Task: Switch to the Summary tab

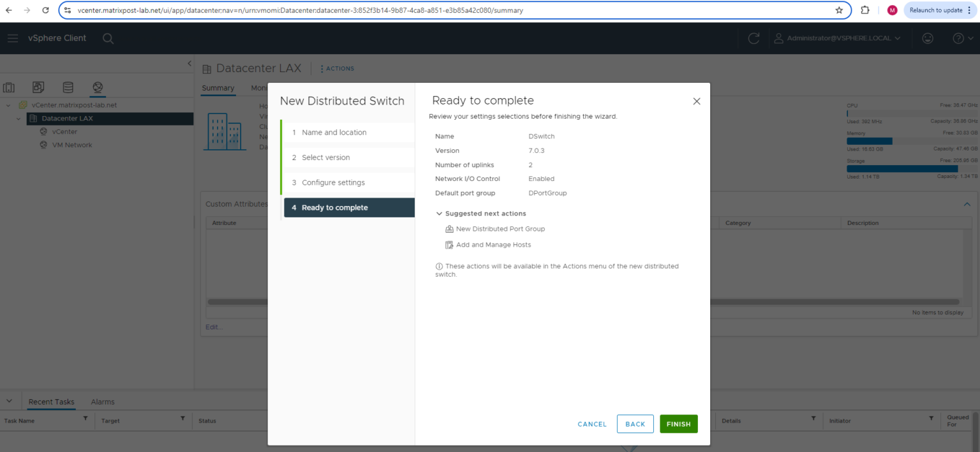Action: tap(218, 88)
